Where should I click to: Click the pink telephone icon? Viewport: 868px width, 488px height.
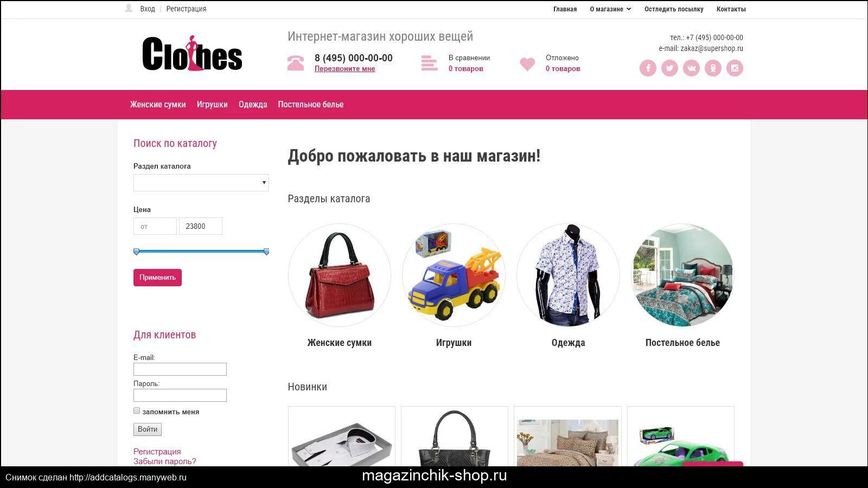tap(296, 63)
